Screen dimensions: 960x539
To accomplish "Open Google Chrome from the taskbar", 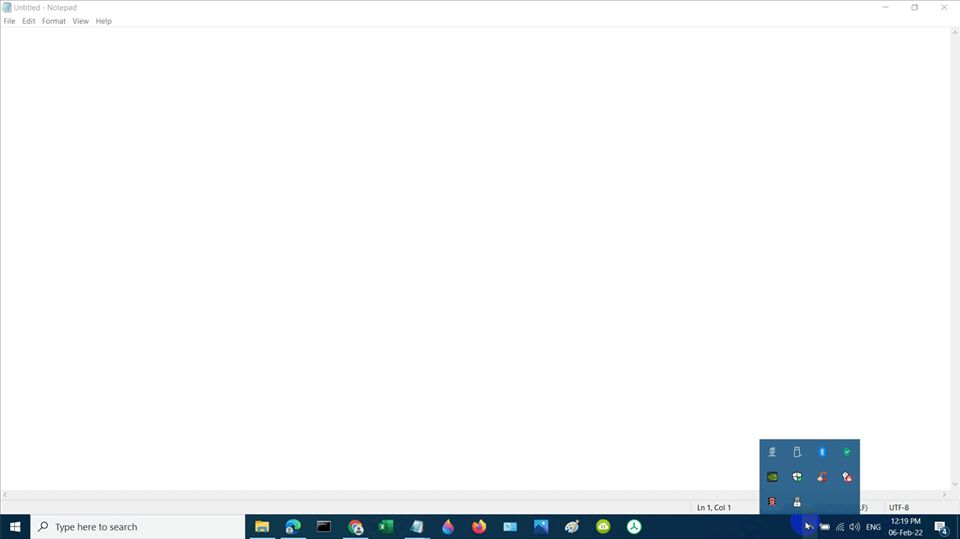I will 355,526.
